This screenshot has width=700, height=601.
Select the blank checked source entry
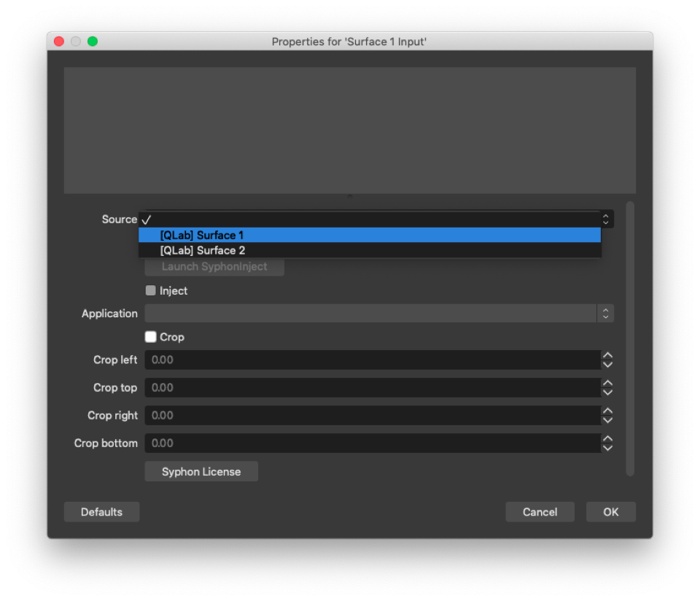(369, 220)
